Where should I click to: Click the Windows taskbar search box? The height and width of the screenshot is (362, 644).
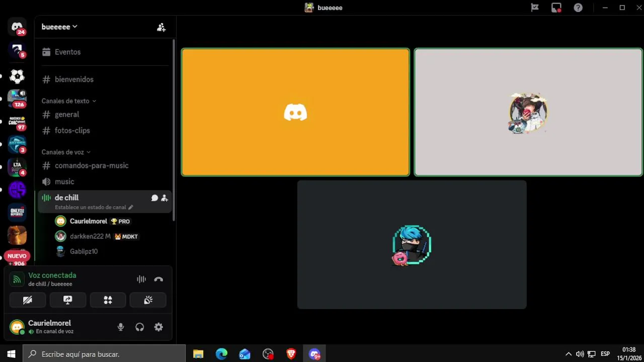(x=104, y=354)
